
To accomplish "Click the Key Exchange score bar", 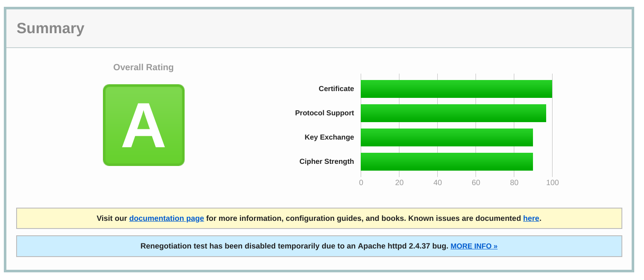I will (447, 137).
